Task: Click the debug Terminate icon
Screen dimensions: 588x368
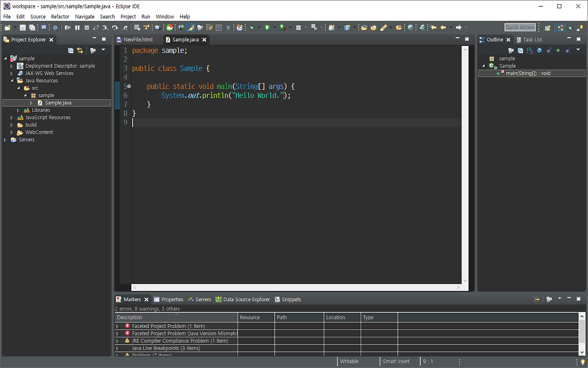Action: point(86,28)
